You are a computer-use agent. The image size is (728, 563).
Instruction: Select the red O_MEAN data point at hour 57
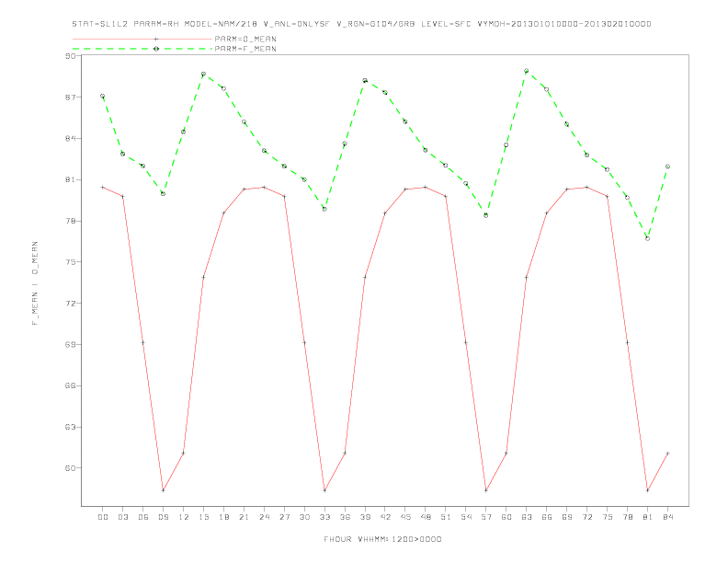[486, 490]
